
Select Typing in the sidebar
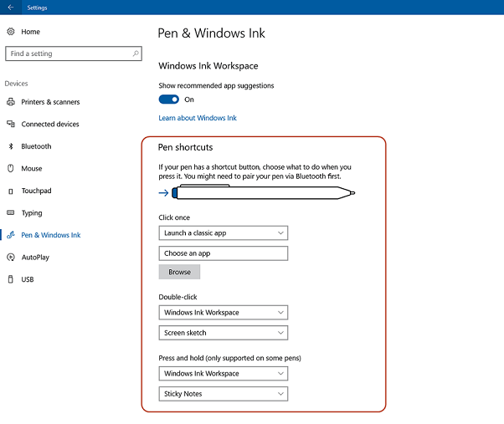pyautogui.click(x=32, y=213)
